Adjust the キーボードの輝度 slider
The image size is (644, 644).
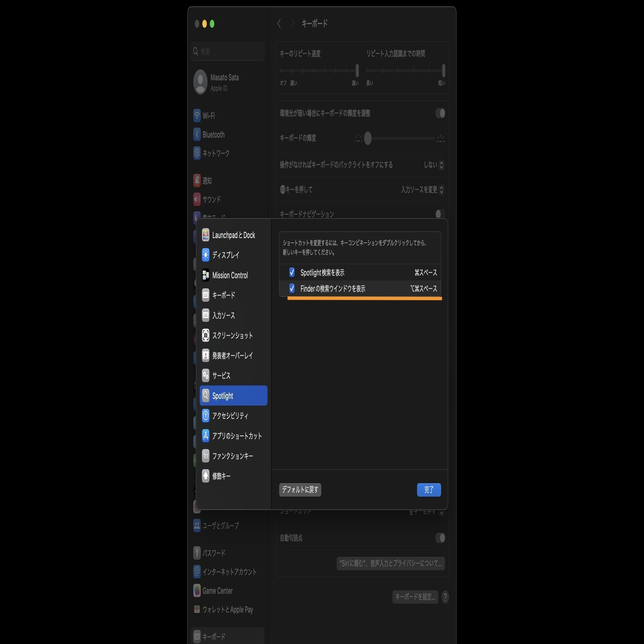pos(368,138)
